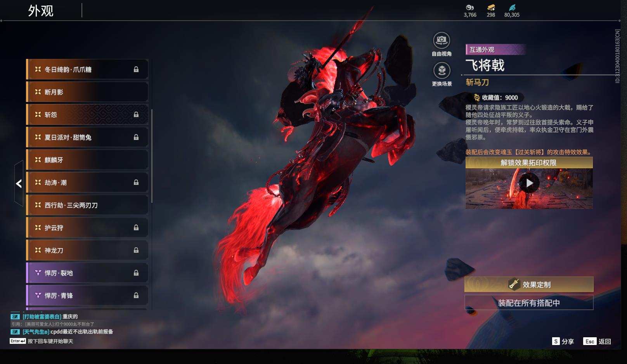The height and width of the screenshot is (364, 627).
Task: Select the 西行劫·三尖两刃刀 skin
Action: tap(87, 205)
